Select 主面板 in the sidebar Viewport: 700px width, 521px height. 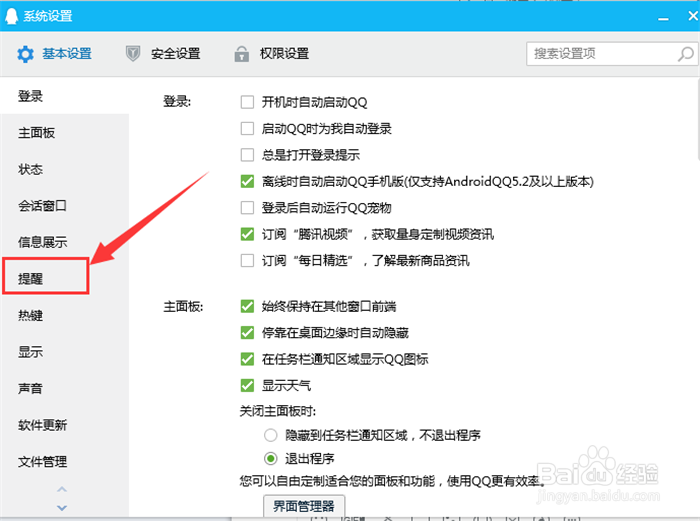[x=37, y=133]
